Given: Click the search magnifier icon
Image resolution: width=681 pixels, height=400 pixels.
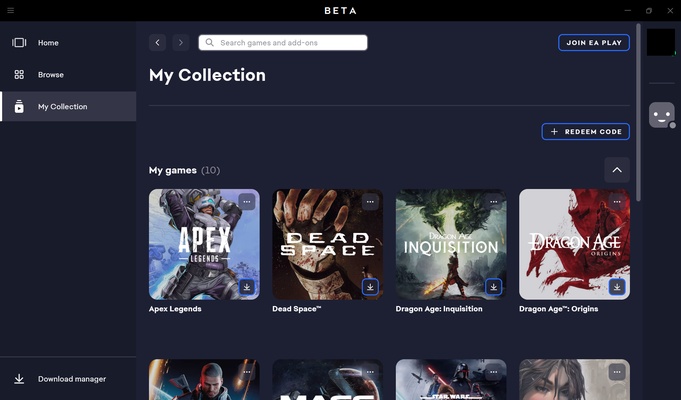Looking at the screenshot, I should click(209, 43).
